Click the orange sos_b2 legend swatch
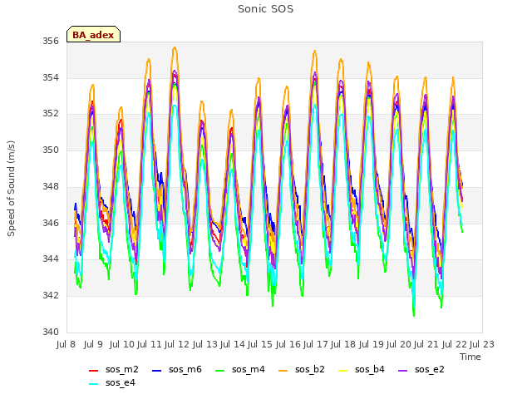 coord(283,371)
